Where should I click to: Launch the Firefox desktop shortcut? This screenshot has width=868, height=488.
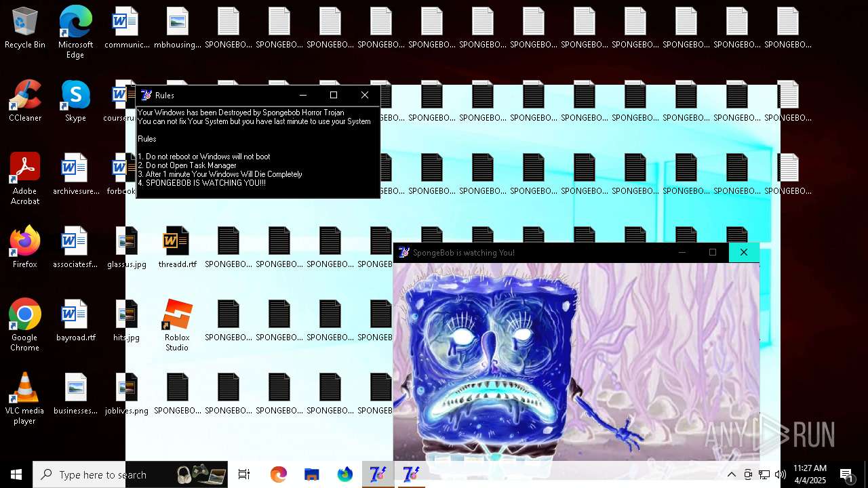[x=25, y=248]
